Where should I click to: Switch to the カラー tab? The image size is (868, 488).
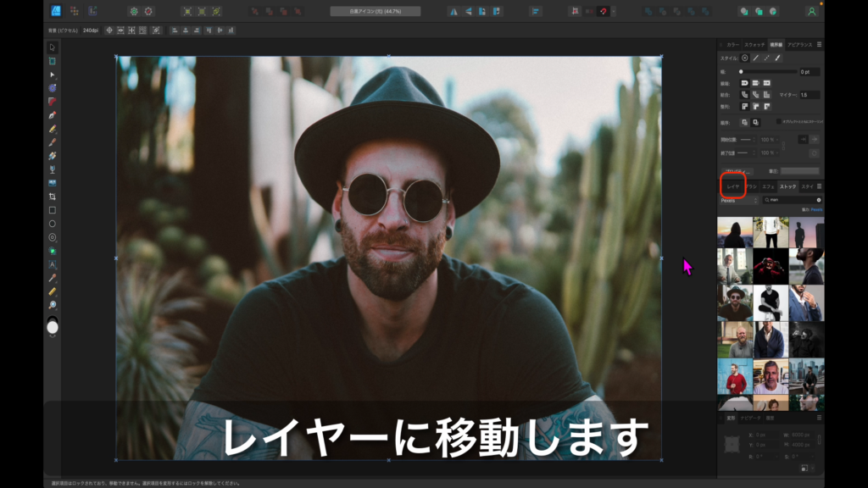tap(732, 45)
